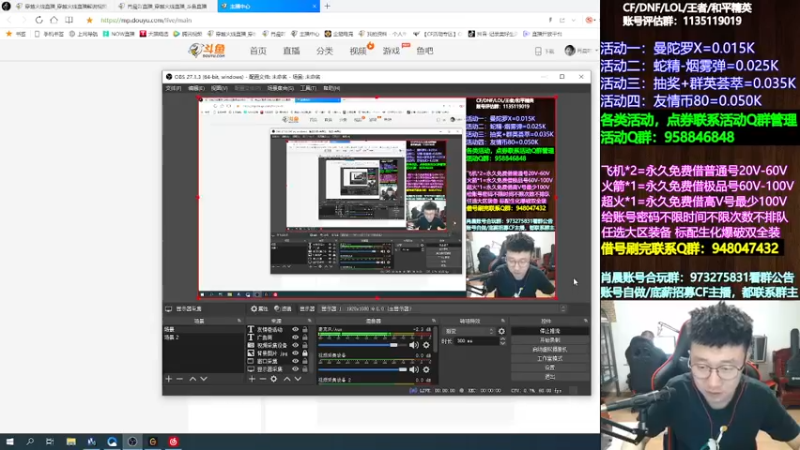Move the selected source down

click(x=298, y=379)
